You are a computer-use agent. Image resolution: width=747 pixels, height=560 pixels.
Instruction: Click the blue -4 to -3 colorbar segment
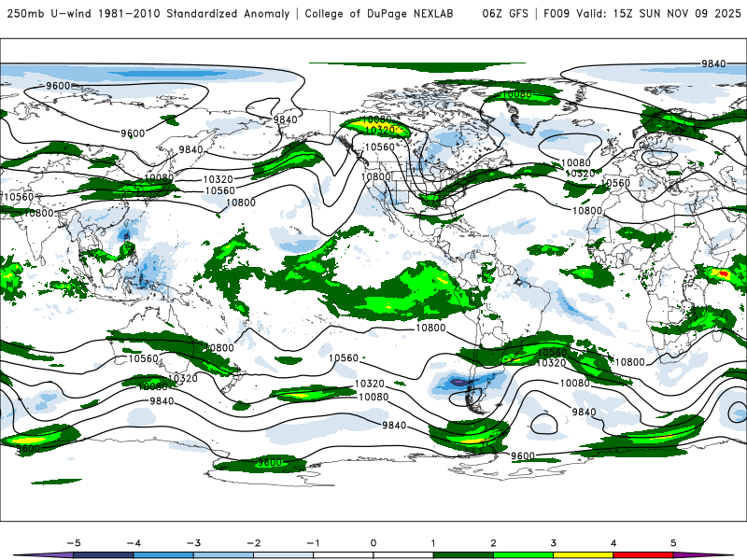[x=163, y=555]
